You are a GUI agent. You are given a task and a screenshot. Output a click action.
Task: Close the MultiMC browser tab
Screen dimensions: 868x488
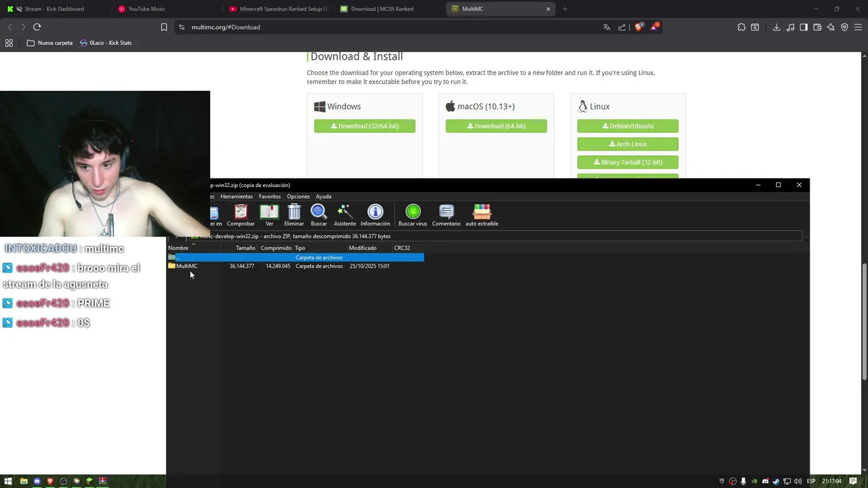pyautogui.click(x=549, y=9)
